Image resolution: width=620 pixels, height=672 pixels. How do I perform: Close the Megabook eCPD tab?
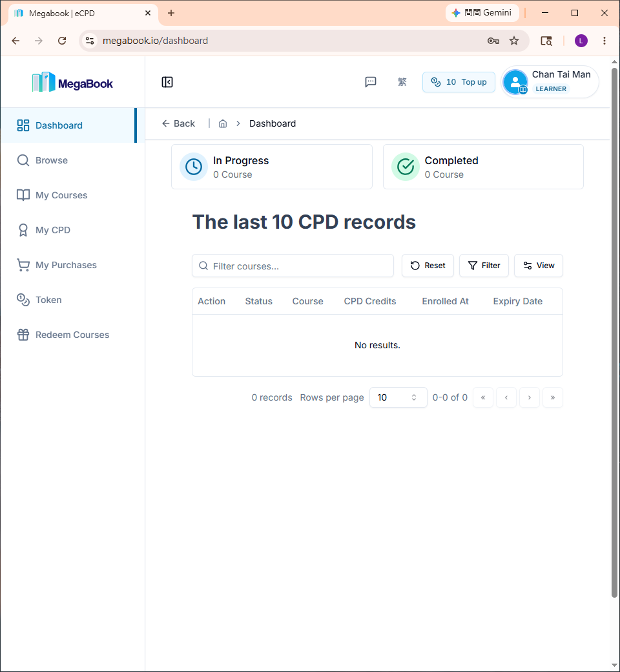148,13
